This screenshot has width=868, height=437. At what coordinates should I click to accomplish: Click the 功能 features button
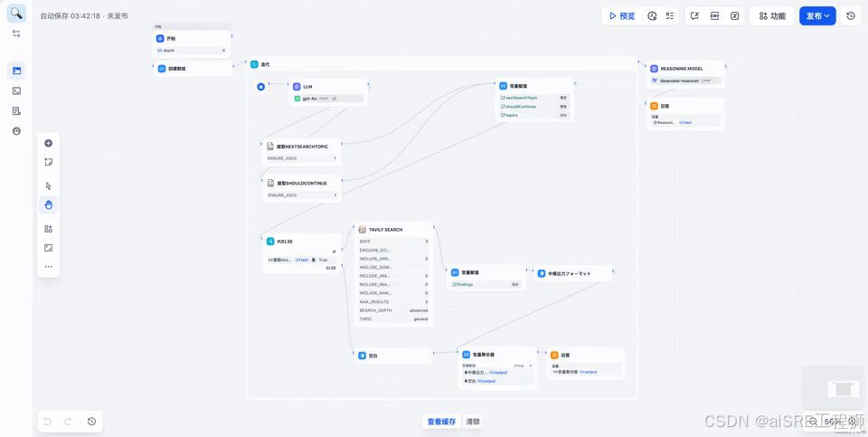(x=772, y=16)
